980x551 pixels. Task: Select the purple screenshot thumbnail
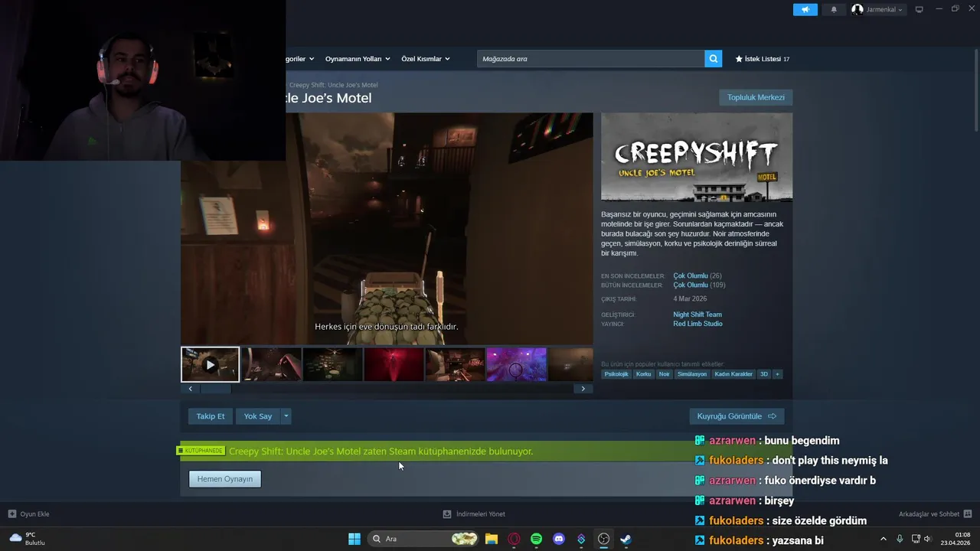point(516,365)
